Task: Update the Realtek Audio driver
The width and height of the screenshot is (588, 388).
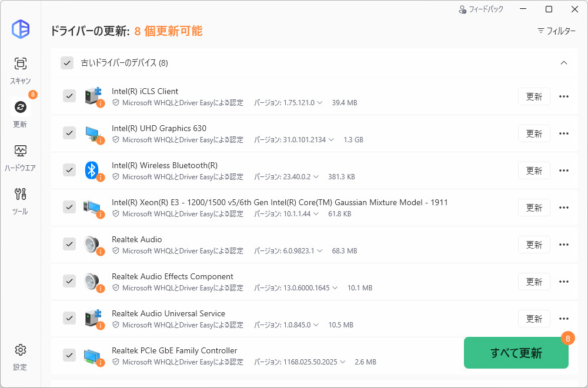Action: (x=534, y=245)
